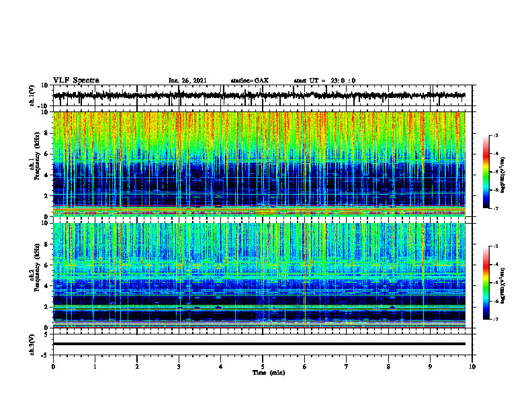Click the "-3" label on ch.2 colorbar
This screenshot has width=532, height=411.
click(x=496, y=246)
